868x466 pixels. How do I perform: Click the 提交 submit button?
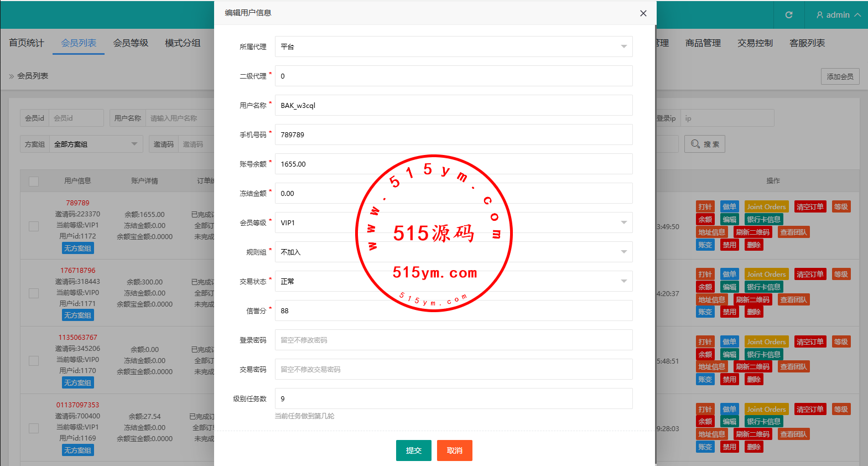coord(413,451)
